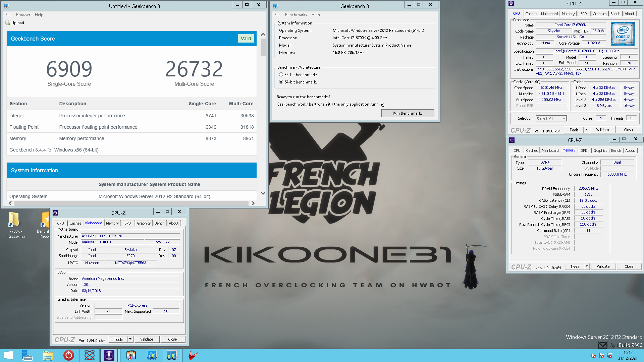644x362 pixels.
Task: Open Tools dropdown arrow in CPU-Z processor window
Action: click(x=586, y=130)
